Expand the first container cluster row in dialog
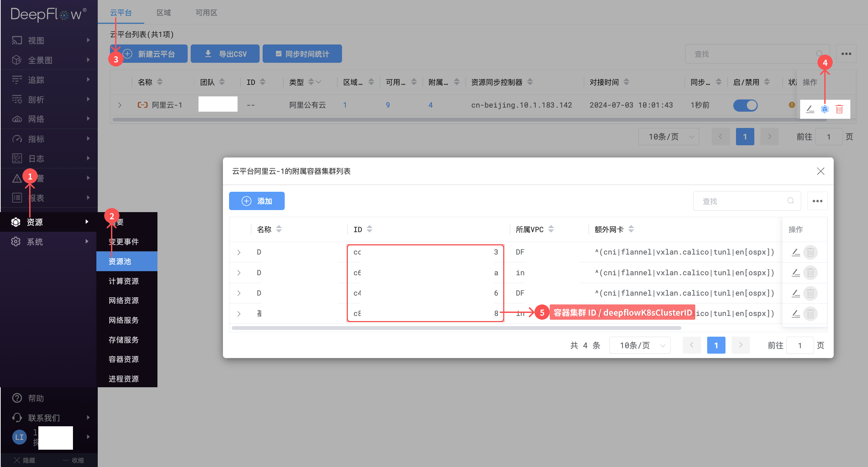The height and width of the screenshot is (467, 868). point(239,252)
